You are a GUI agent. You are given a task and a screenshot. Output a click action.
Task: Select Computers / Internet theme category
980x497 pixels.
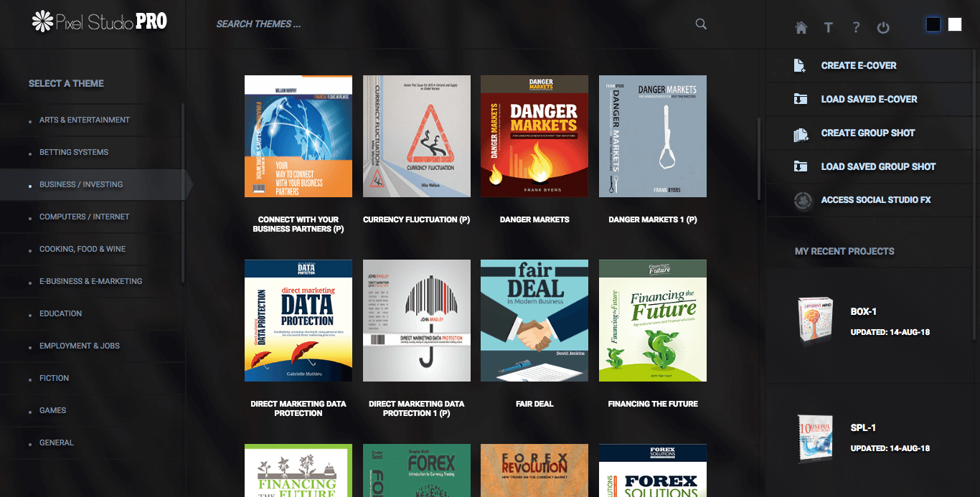tap(85, 217)
